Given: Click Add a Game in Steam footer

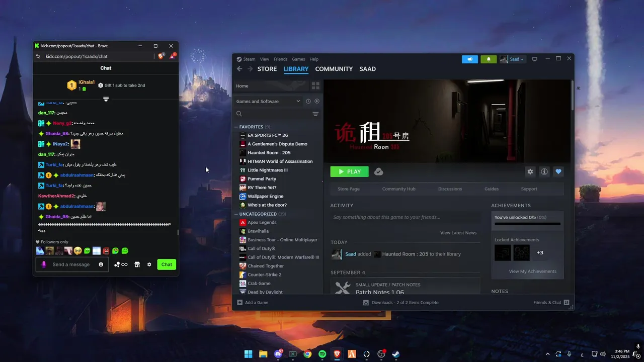Looking at the screenshot, I should tap(253, 303).
